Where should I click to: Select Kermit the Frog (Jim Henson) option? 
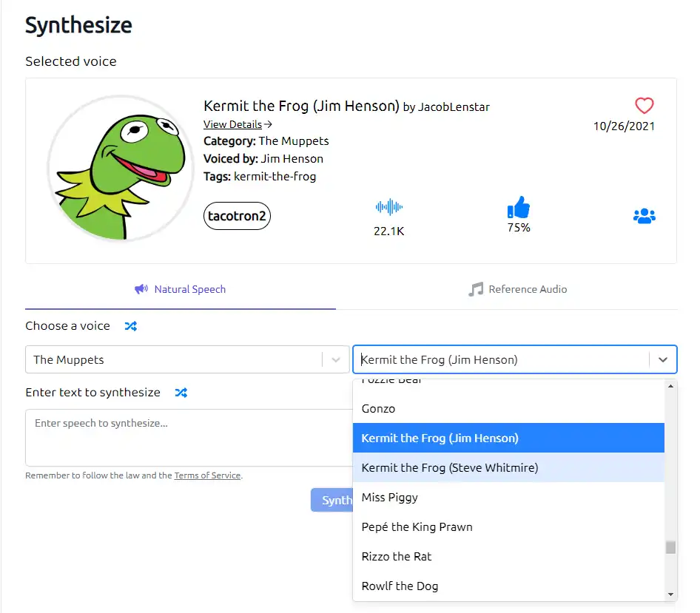coord(508,438)
